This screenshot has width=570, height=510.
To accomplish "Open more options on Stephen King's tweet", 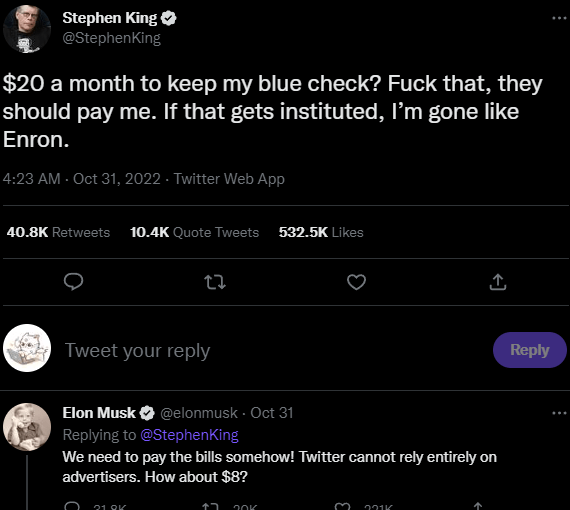I will point(559,18).
